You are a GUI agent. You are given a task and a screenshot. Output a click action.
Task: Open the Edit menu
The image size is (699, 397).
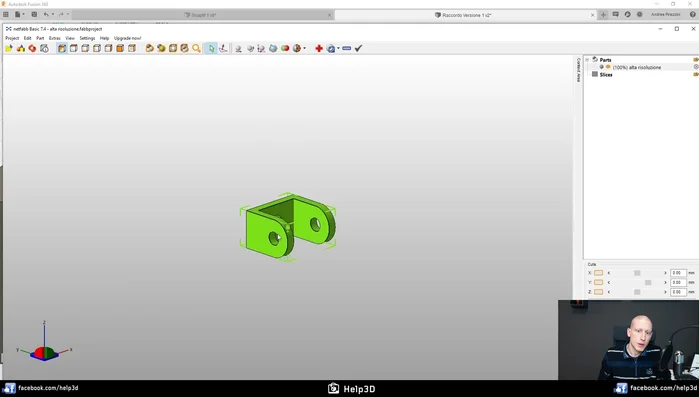click(28, 38)
